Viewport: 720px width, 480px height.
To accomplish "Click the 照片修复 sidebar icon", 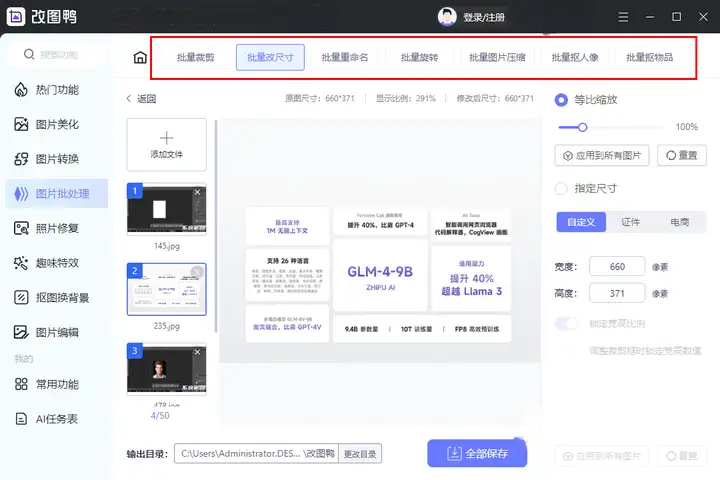I will 21,228.
